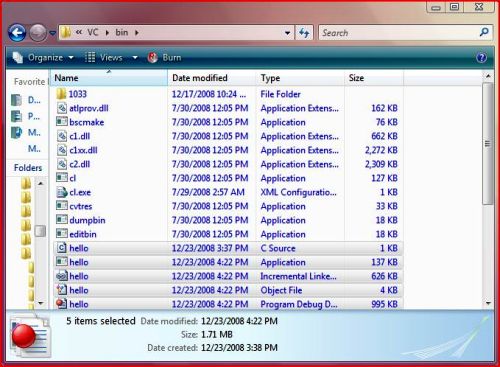The width and height of the screenshot is (500, 367).
Task: Click the folder icon in address bar
Action: pos(66,32)
